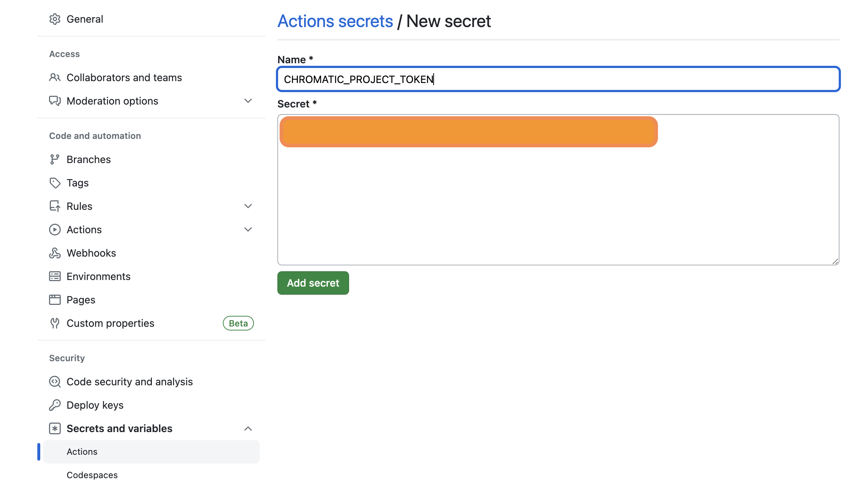868x484 pixels.
Task: Expand the Actions settings chevron
Action: click(x=248, y=230)
